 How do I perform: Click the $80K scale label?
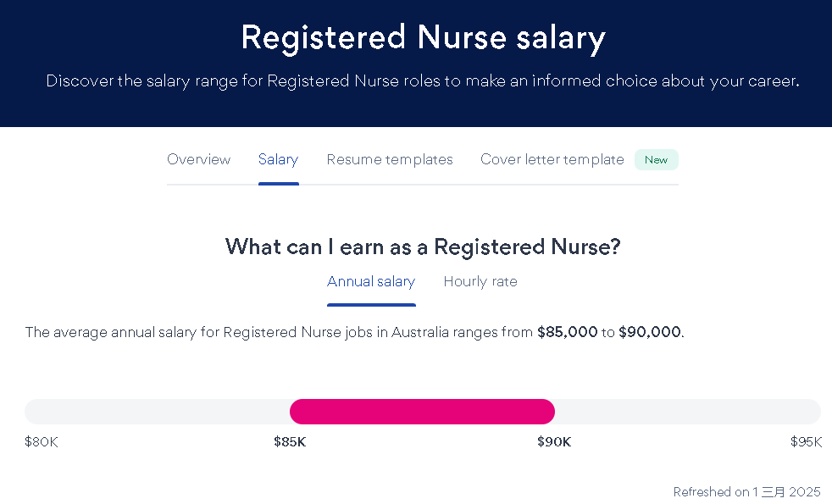[42, 442]
